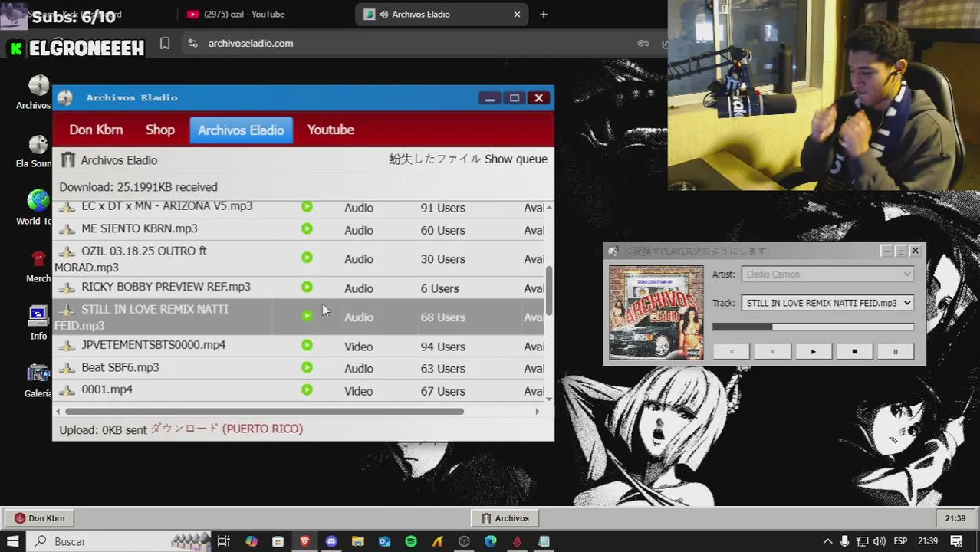Click the green play icon for ME SIENTO KBRN.mp3
This screenshot has height=552, width=980.
(307, 228)
